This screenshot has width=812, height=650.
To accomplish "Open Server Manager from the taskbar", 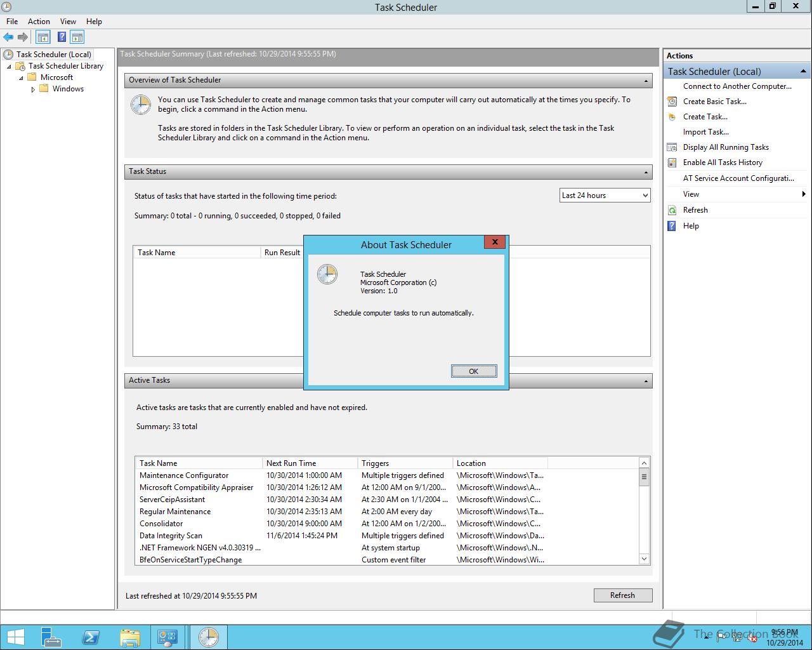I will [x=51, y=637].
